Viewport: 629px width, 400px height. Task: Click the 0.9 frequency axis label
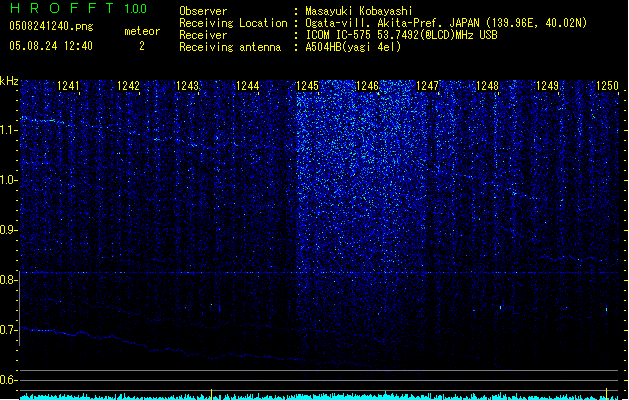click(x=8, y=230)
